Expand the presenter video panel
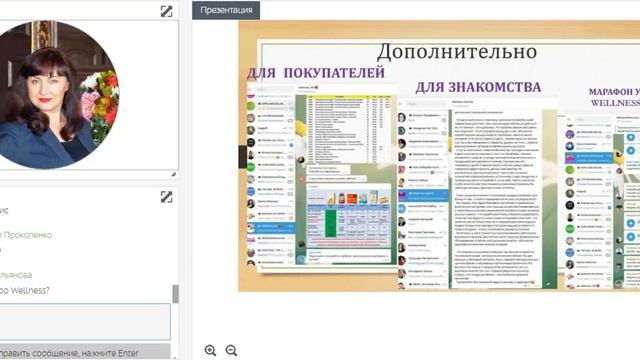 coord(166,11)
